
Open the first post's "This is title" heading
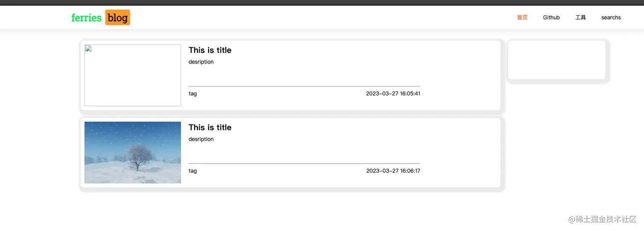(x=210, y=50)
